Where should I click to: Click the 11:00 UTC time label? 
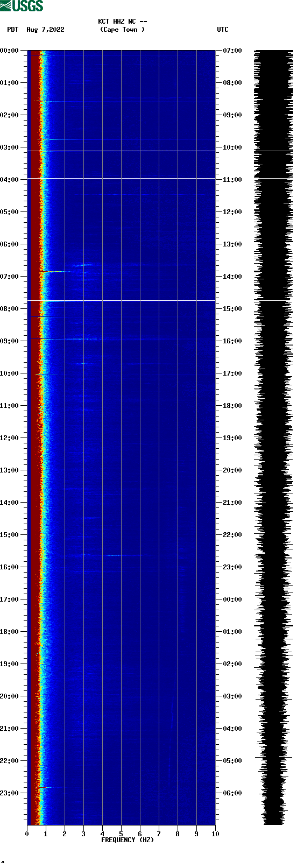(232, 180)
